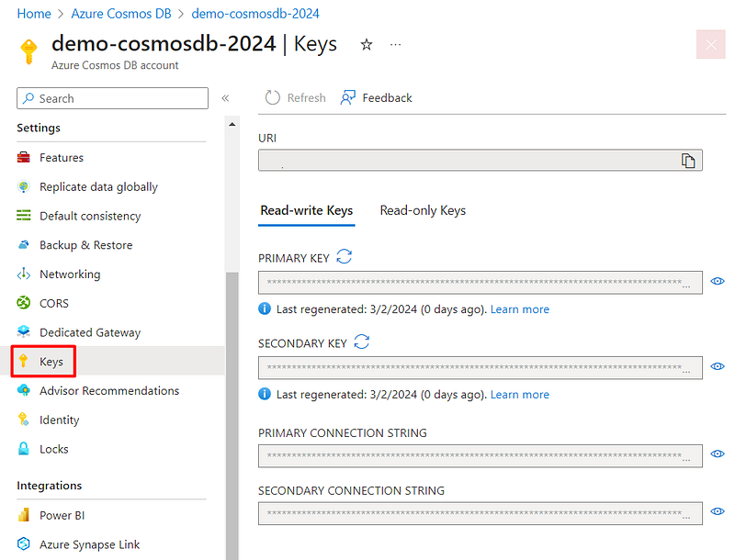Open the Power BI integration label
735x560 pixels.
pyautogui.click(x=62, y=516)
